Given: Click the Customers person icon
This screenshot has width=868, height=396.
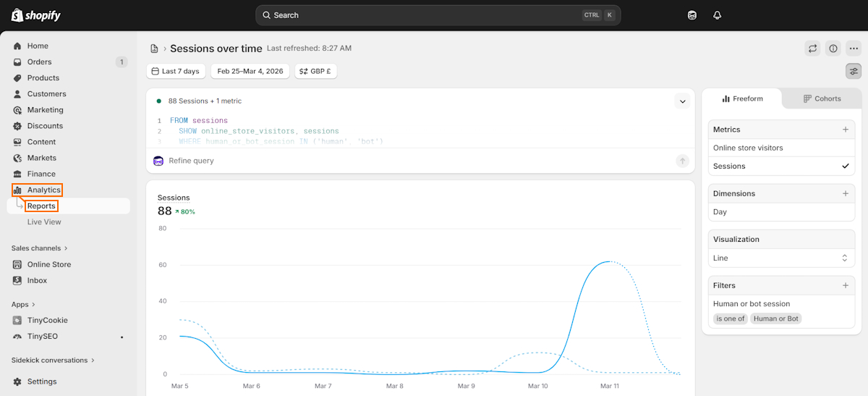Looking at the screenshot, I should point(17,93).
